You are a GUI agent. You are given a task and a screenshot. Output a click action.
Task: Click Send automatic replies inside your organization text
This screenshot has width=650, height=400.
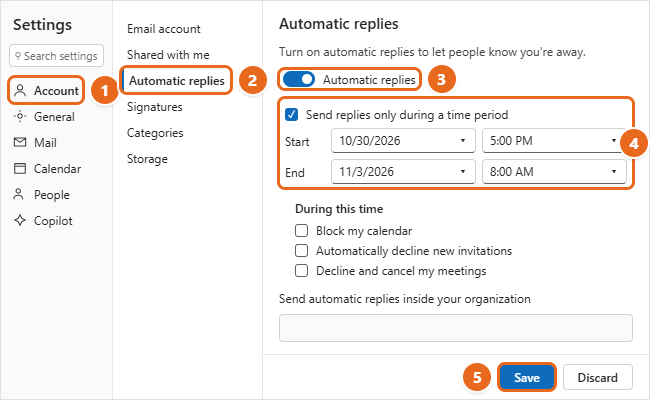point(405,299)
